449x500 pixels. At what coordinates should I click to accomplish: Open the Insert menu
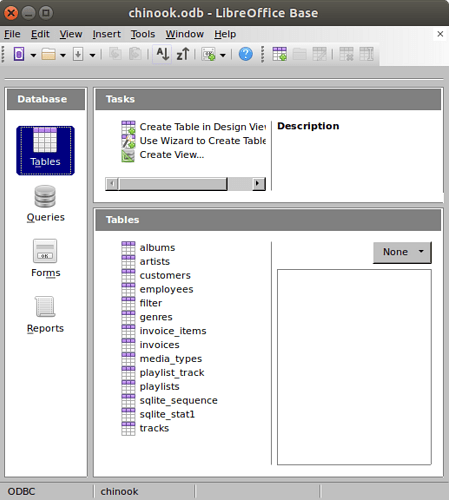[107, 34]
